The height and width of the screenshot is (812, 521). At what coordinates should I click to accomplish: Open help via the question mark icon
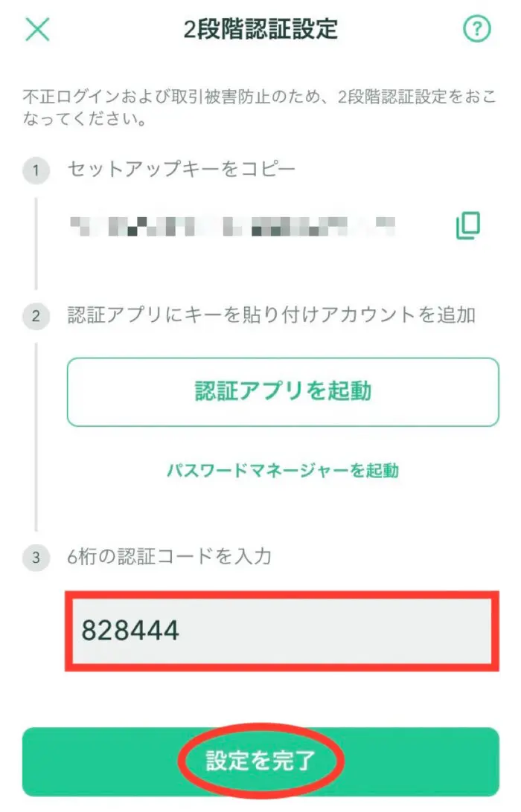476,29
